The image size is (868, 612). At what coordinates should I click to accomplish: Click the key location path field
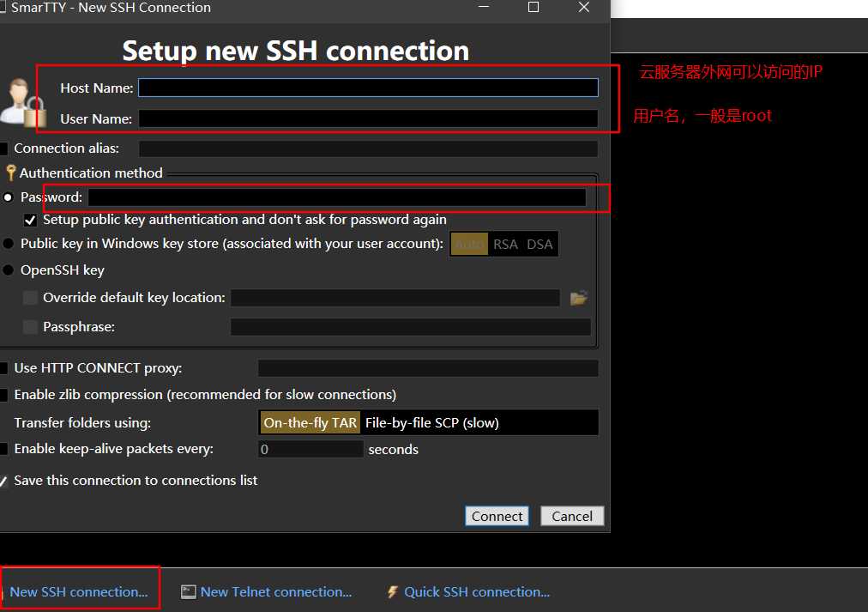(x=395, y=298)
